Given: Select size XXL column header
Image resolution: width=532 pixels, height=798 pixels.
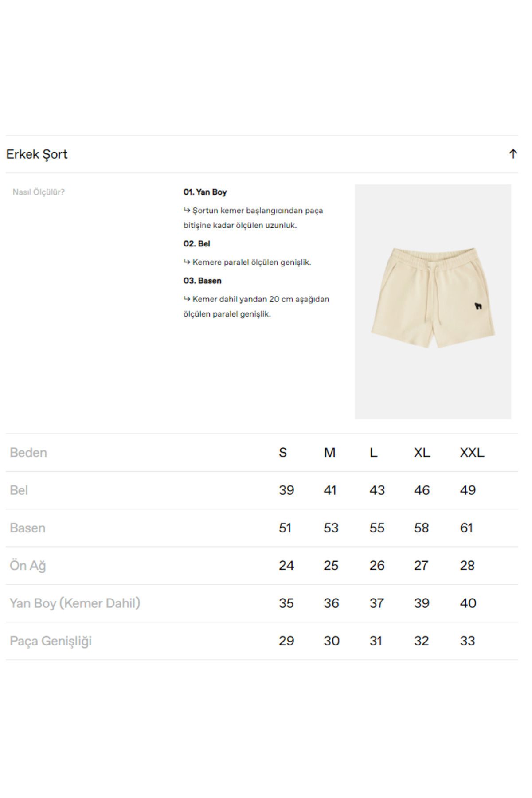Looking at the screenshot, I should point(472,453).
